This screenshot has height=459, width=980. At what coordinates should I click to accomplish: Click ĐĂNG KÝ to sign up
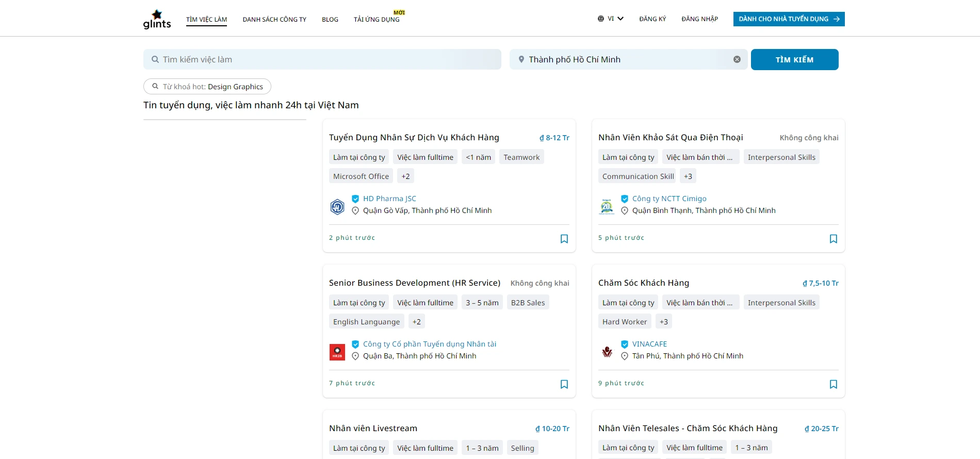(x=652, y=19)
